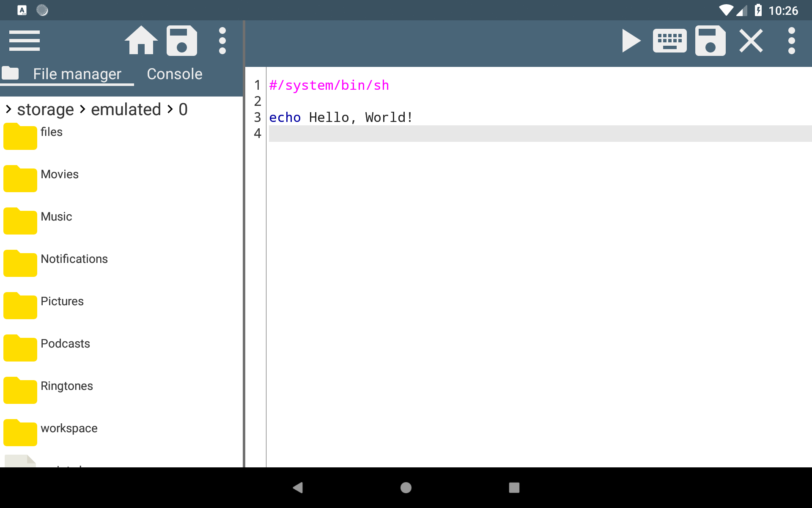Open the Ringtones folder
This screenshot has height=508, width=812.
pyautogui.click(x=66, y=386)
